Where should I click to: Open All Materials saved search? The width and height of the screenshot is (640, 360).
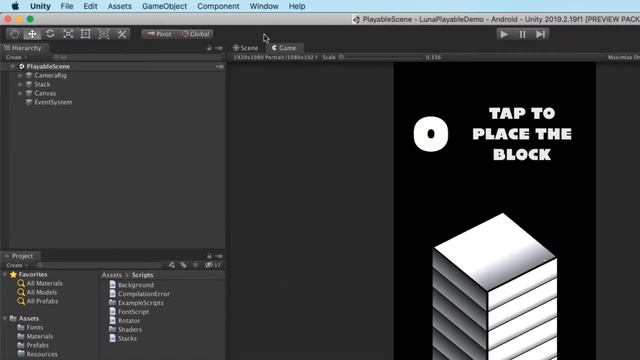coord(40,284)
